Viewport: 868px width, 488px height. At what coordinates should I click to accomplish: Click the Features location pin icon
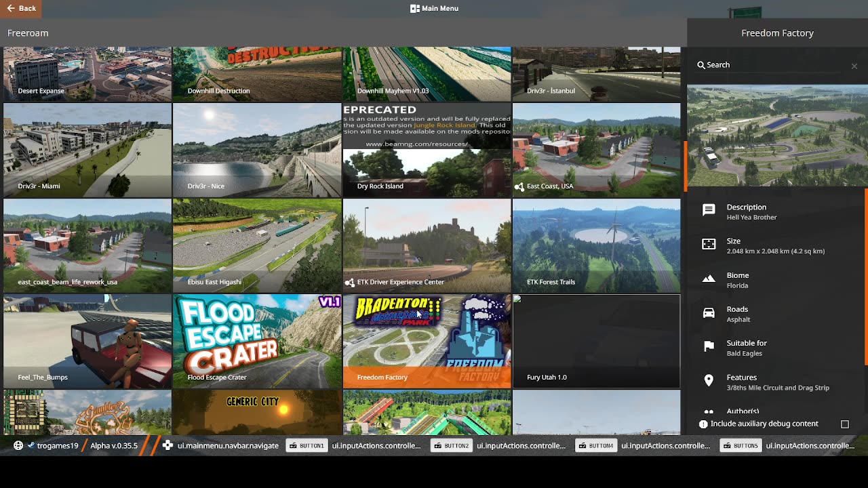click(709, 382)
